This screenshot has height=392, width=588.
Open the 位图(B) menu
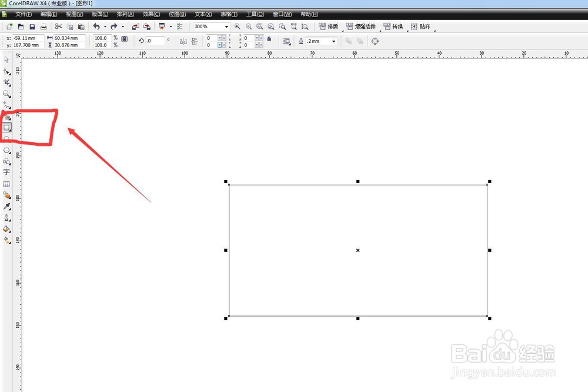click(x=177, y=14)
